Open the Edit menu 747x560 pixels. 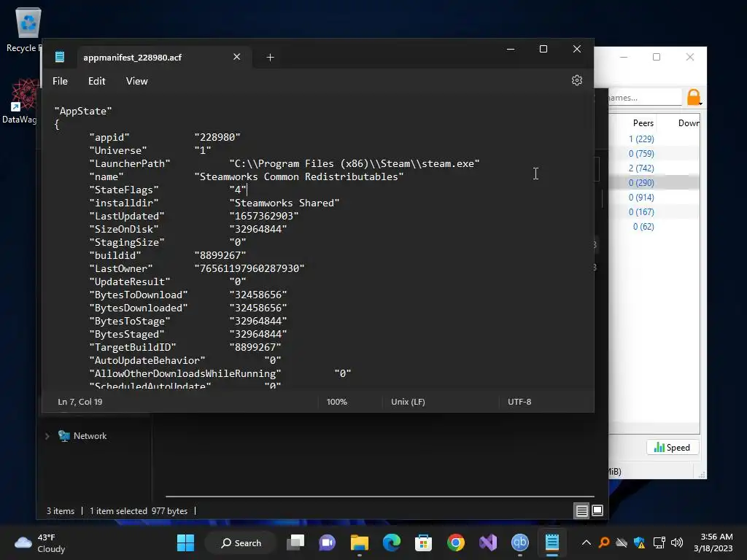tap(97, 81)
